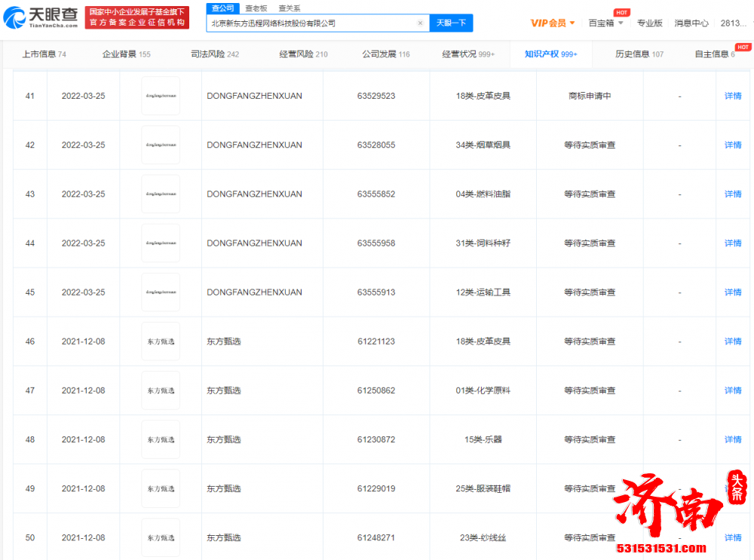
Task: Open the 历史信息 tab
Action: pos(638,54)
